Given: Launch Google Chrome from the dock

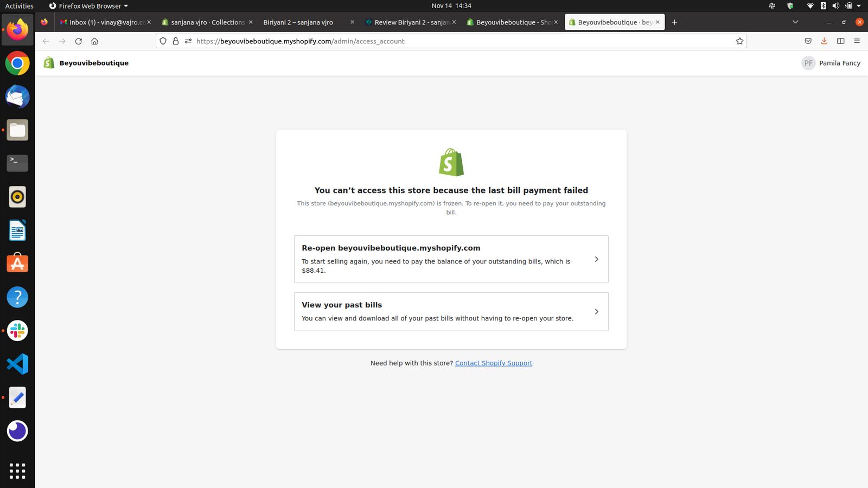Looking at the screenshot, I should point(17,63).
